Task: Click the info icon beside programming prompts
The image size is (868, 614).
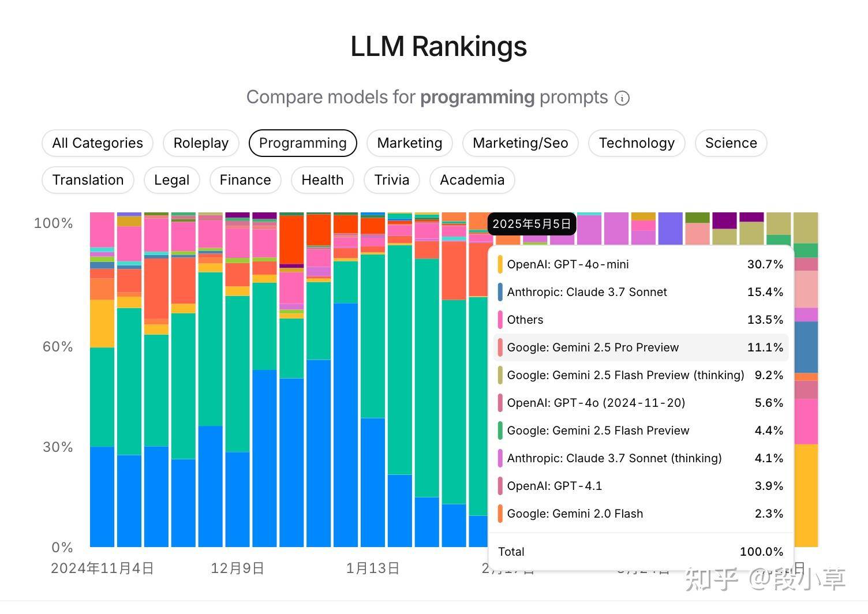Action: click(622, 98)
